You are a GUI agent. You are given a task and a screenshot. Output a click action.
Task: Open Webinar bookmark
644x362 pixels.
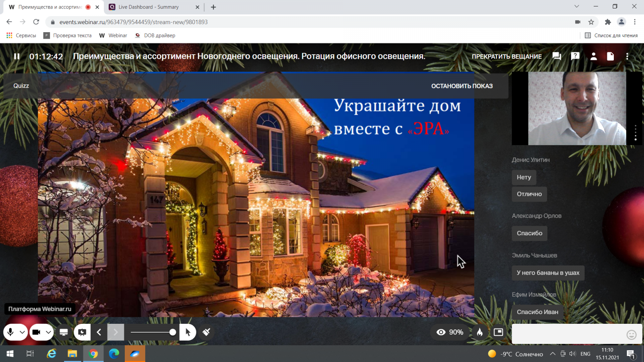(x=113, y=35)
